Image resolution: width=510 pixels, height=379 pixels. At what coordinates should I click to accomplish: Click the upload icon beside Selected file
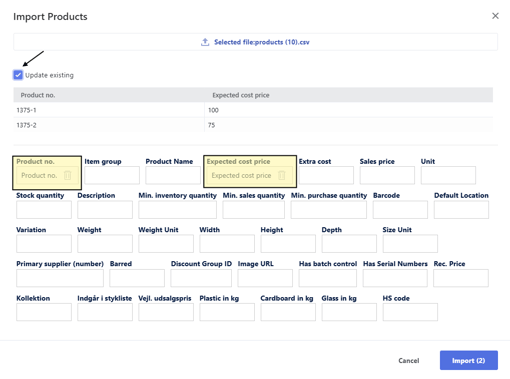(x=205, y=42)
